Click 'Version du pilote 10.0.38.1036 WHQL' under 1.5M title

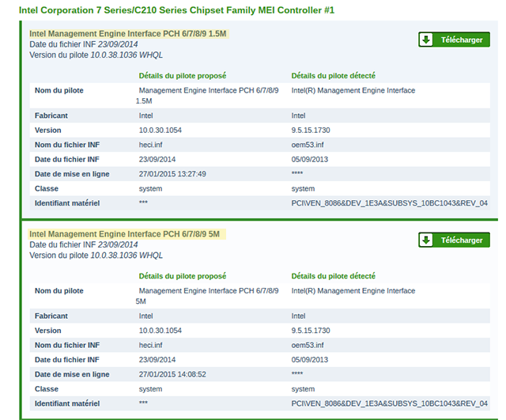click(96, 55)
